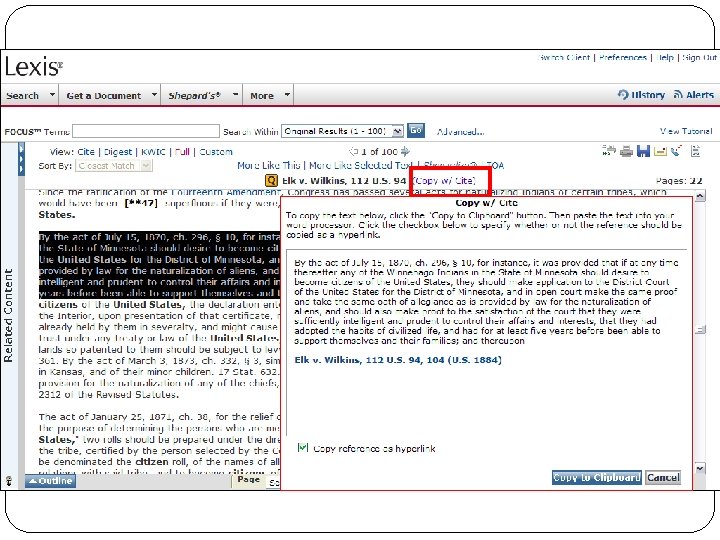The height and width of the screenshot is (540, 720).
Task: Switch to Custom view
Action: 216,152
